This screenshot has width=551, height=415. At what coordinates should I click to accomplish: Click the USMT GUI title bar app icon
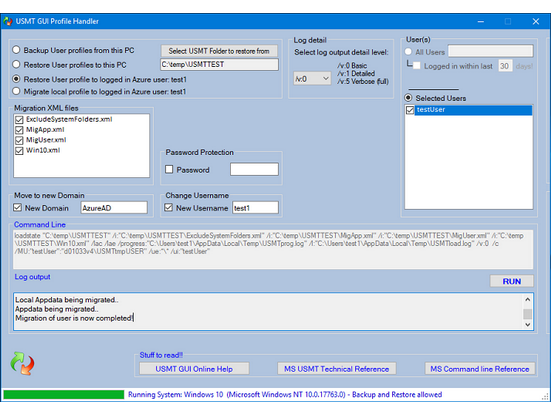point(7,21)
